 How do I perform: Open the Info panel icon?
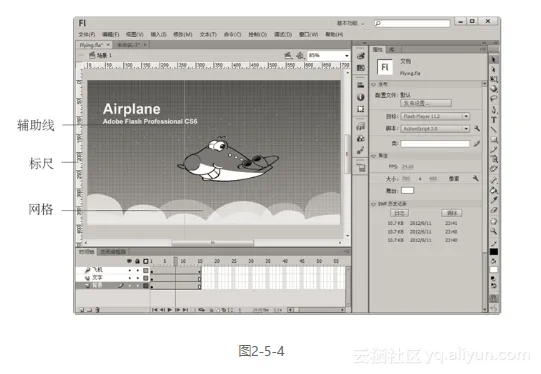click(361, 97)
